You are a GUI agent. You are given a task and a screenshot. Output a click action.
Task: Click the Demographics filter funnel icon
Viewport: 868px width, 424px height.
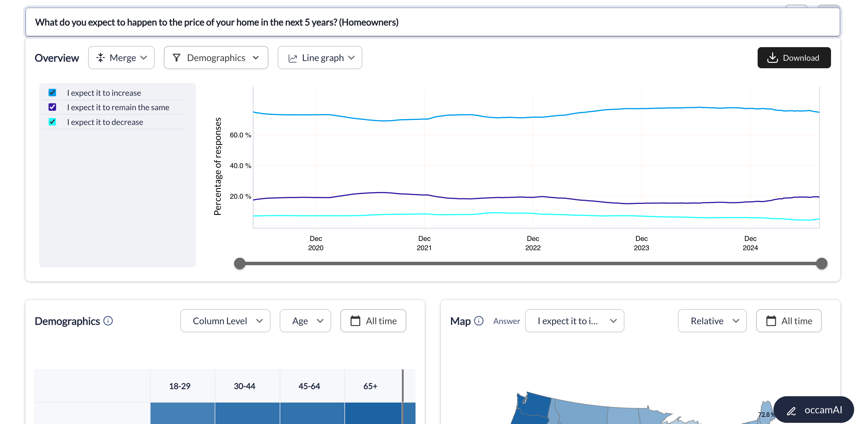point(176,58)
